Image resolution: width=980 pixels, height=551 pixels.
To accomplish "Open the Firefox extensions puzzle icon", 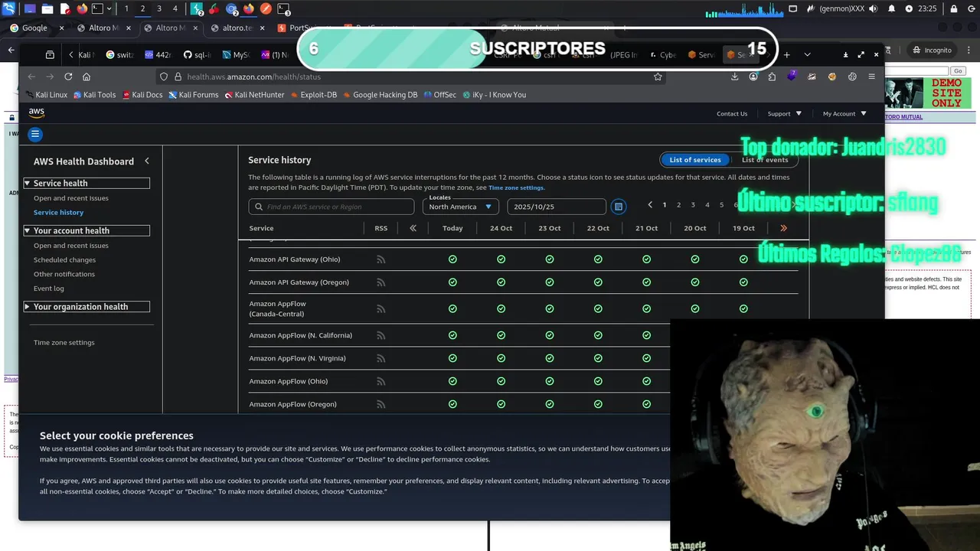I will coord(772,77).
